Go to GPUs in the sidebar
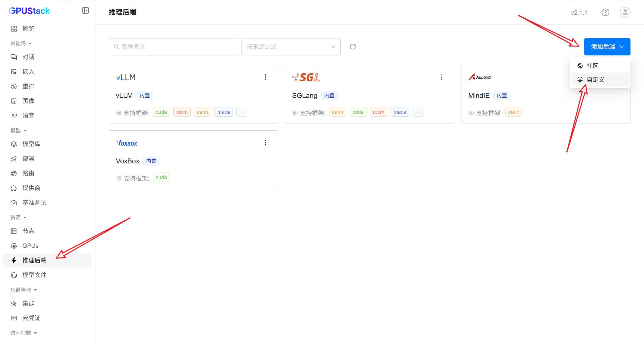 [30, 246]
